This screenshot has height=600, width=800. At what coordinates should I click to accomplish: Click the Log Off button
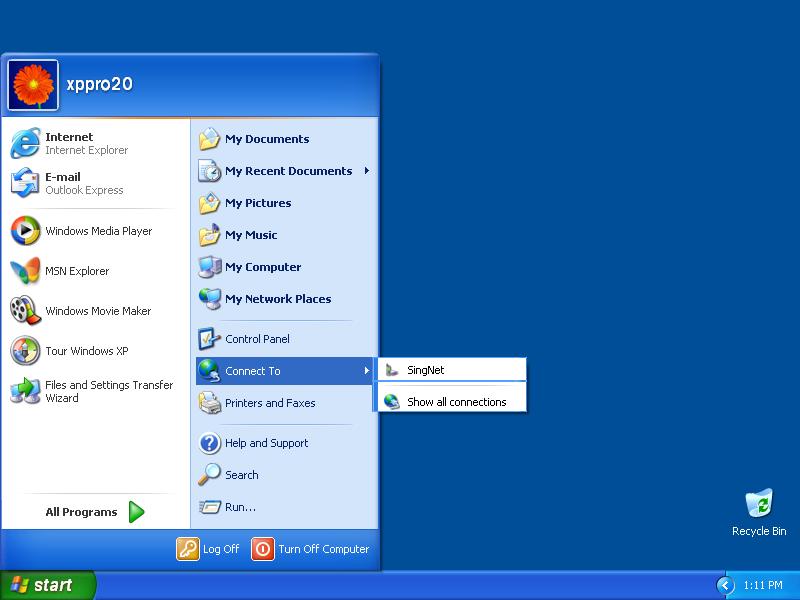pos(208,549)
